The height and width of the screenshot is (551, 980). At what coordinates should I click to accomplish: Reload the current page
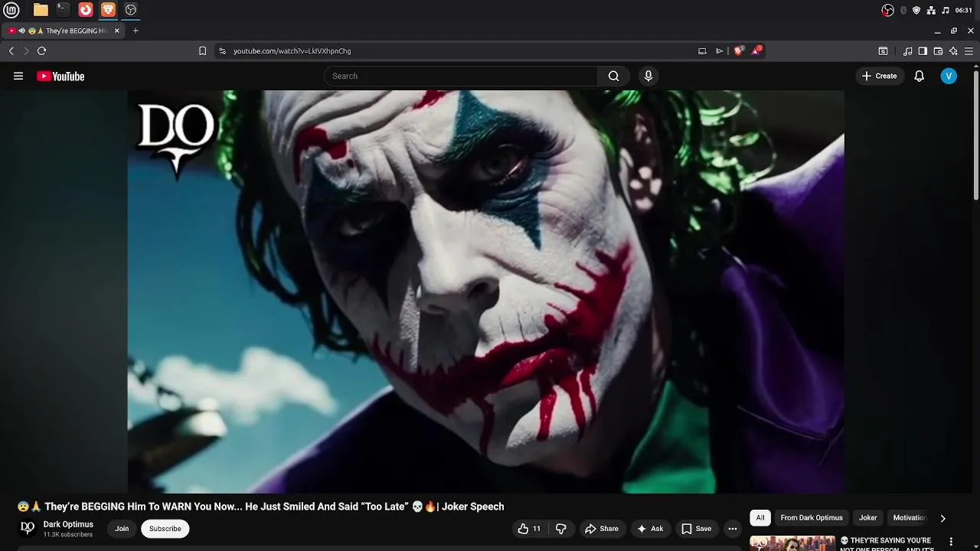[x=41, y=51]
